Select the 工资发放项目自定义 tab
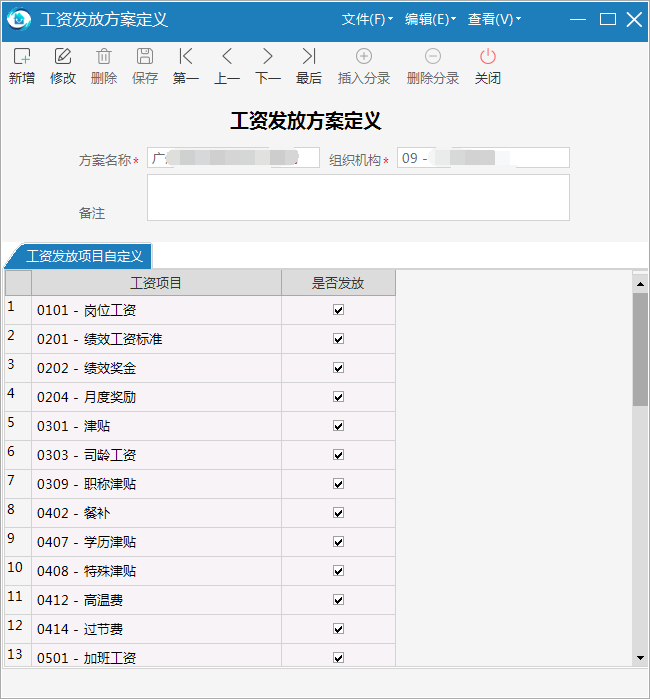 81,256
